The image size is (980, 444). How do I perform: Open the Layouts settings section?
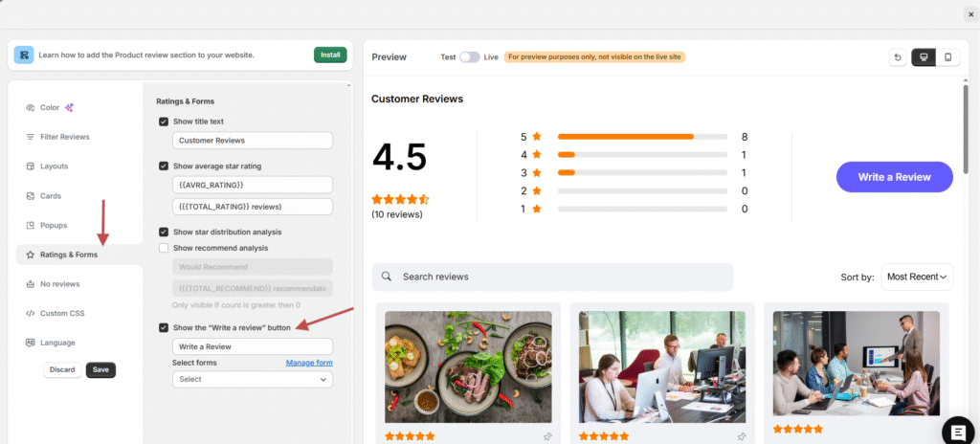54,166
